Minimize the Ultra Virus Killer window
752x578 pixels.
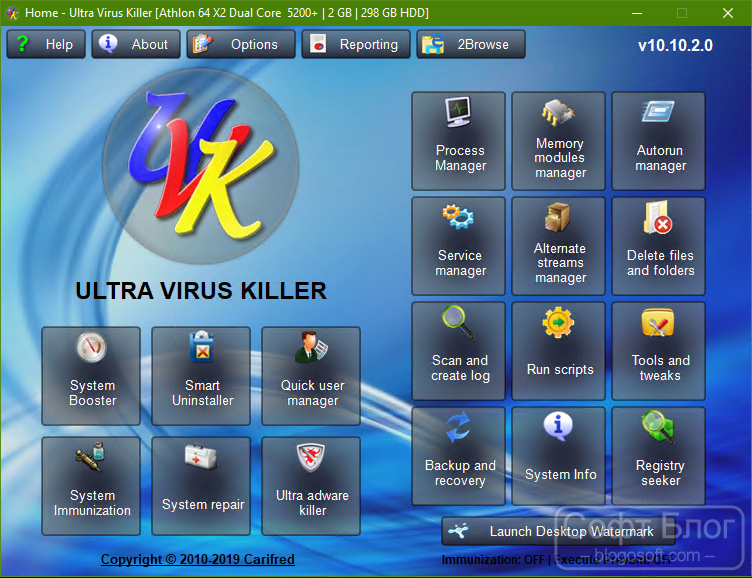(x=637, y=13)
